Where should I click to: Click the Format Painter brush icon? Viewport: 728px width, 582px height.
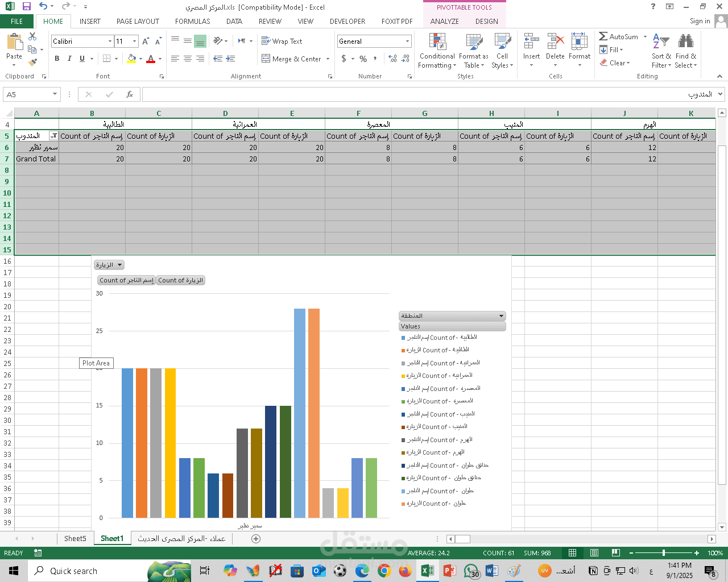tap(32, 63)
